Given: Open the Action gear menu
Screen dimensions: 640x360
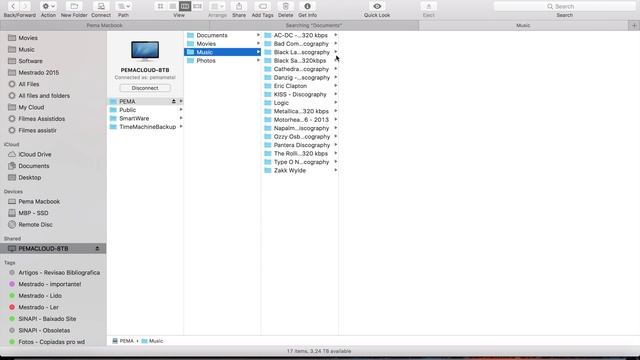Looking at the screenshot, I should pos(48,6).
